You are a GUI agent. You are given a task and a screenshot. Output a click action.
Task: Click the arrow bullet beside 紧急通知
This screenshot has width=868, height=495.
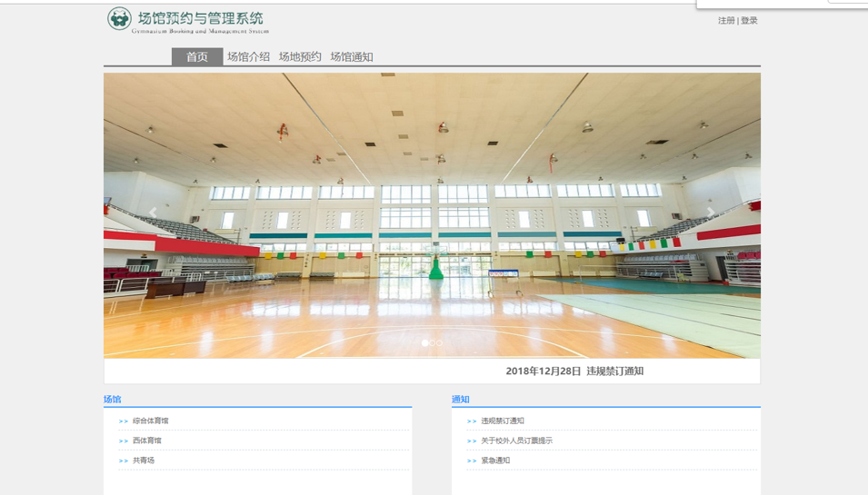(x=472, y=460)
